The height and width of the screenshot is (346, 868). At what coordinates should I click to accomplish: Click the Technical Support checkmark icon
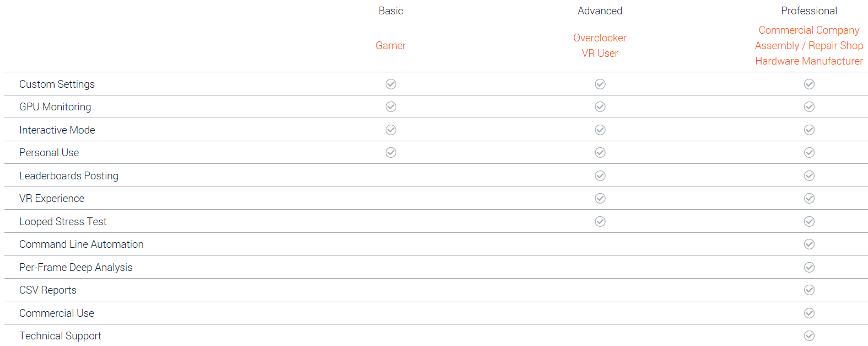click(x=809, y=336)
